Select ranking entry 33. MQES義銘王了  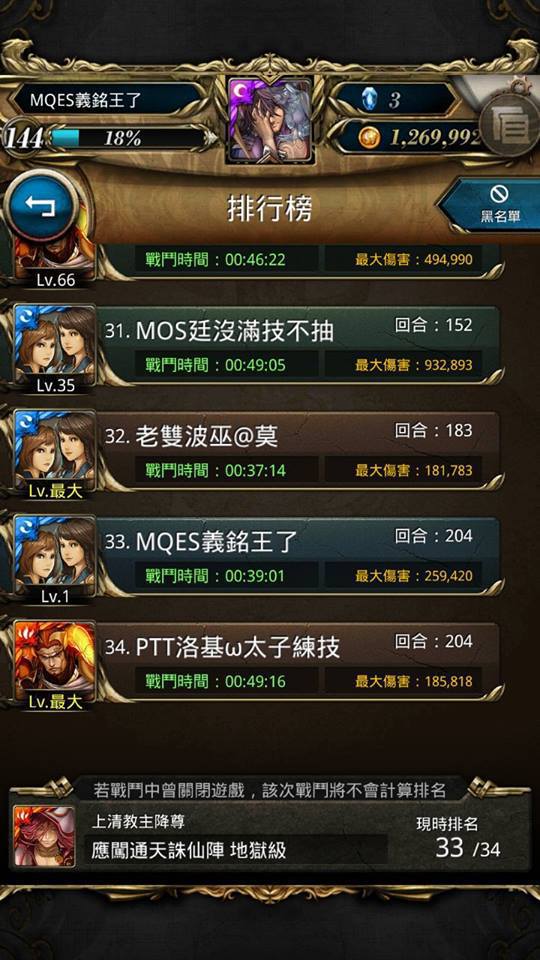coord(300,557)
